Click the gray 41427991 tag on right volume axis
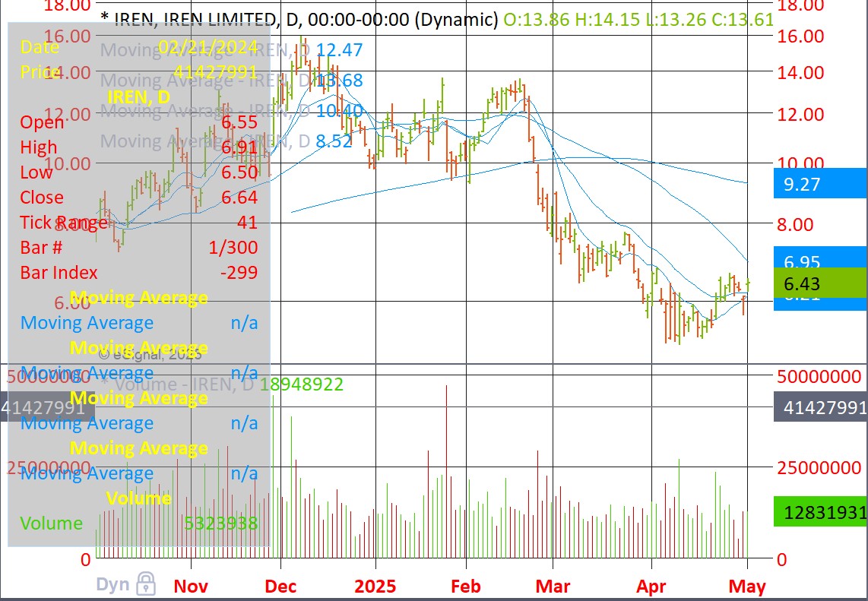The image size is (868, 601). pyautogui.click(x=820, y=407)
